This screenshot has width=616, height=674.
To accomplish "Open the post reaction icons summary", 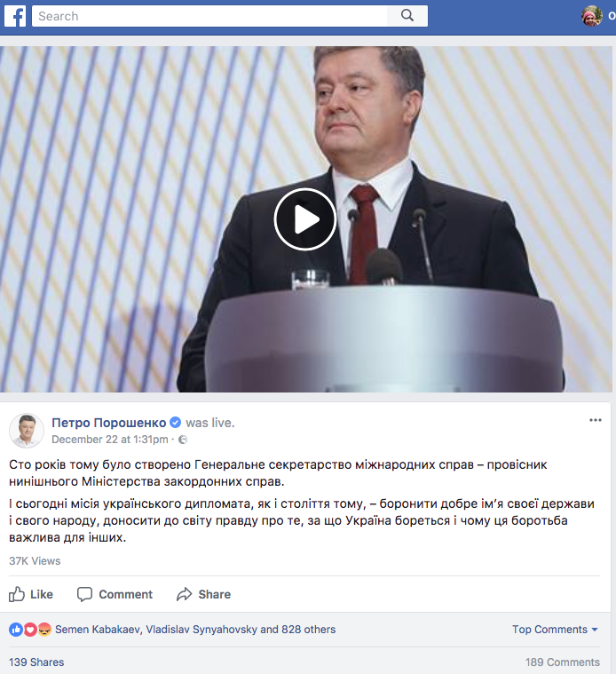I will click(x=30, y=630).
